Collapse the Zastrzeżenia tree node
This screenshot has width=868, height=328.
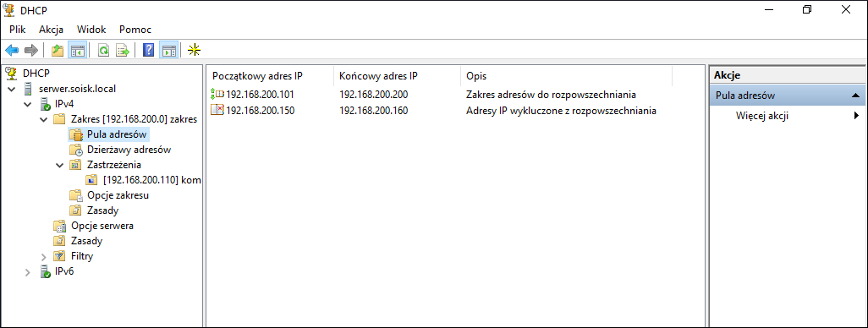click(x=60, y=165)
